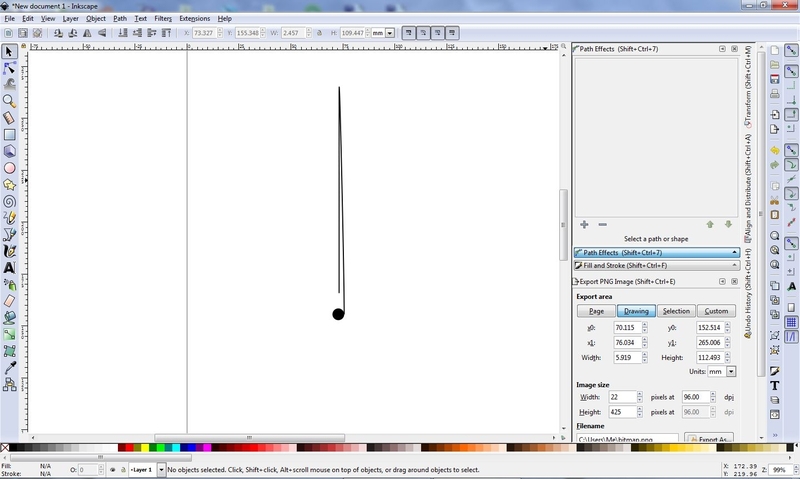
Task: Pick the red swatch in palette
Action: [x=124, y=448]
